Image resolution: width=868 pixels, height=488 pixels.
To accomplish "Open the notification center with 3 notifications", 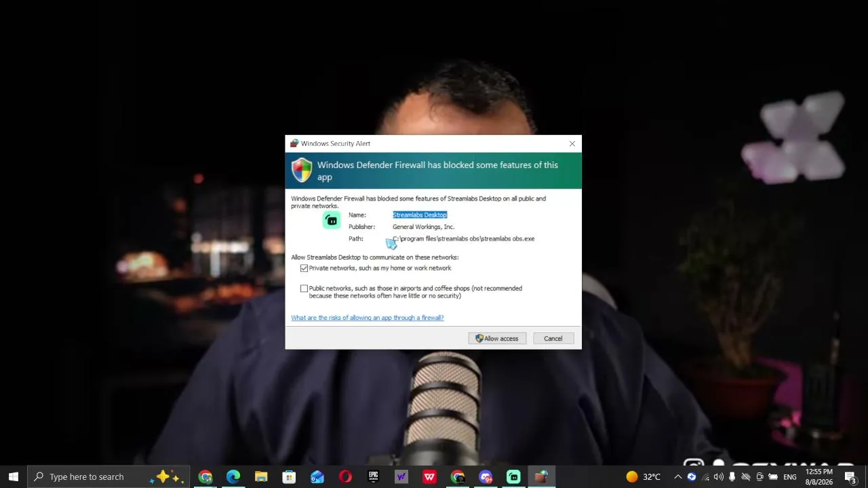I will 850,476.
